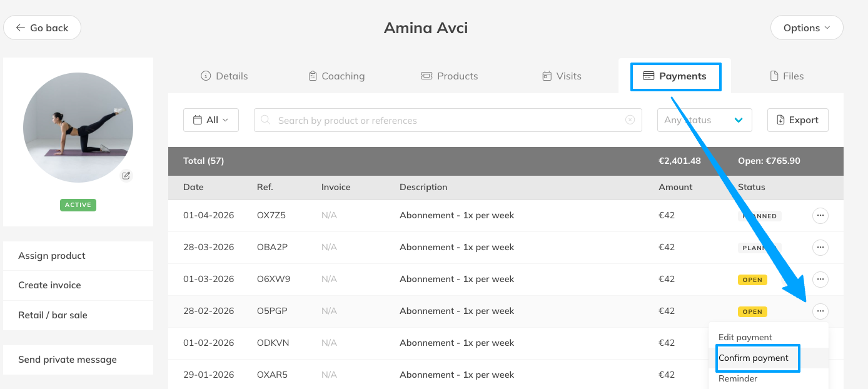
Task: Open more actions for payment OX7Z5
Action: click(x=820, y=216)
